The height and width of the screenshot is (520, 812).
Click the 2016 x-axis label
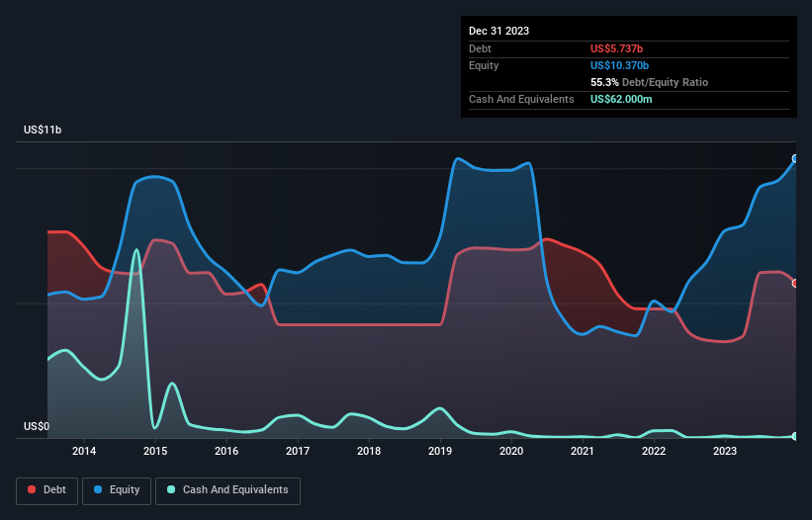coord(226,451)
